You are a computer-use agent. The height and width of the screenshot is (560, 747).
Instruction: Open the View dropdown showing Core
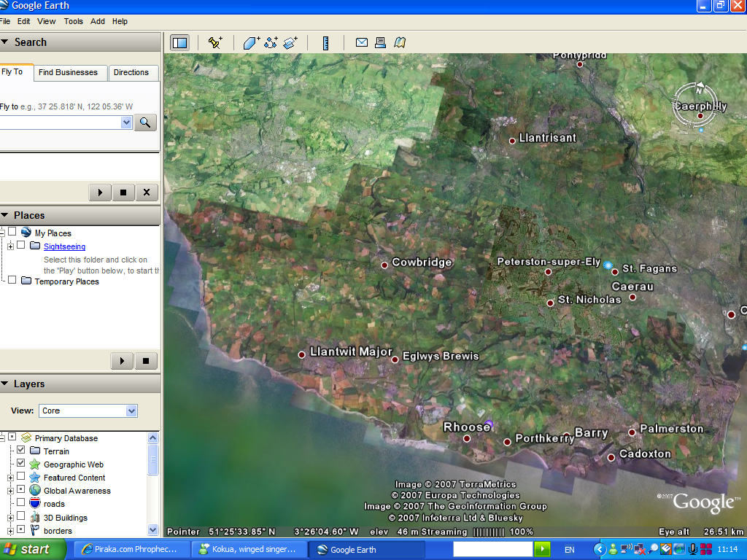(x=88, y=411)
